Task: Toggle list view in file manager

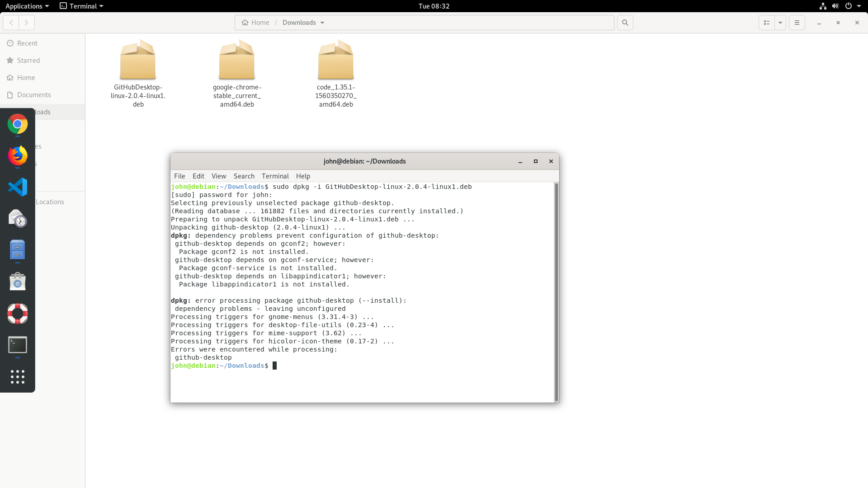Action: (x=767, y=23)
